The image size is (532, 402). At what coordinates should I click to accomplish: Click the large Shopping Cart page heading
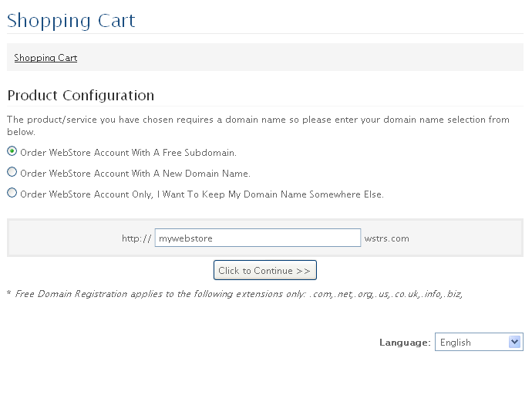click(x=71, y=20)
